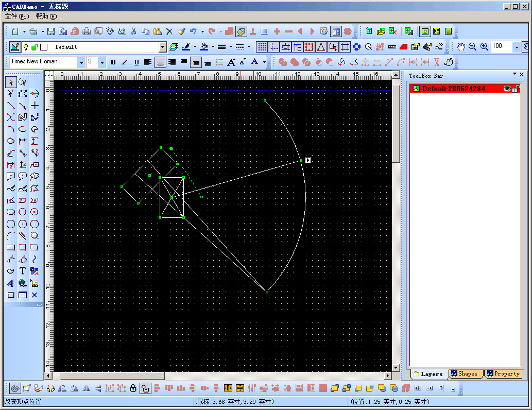Screen dimensions: 532x410
Task: Click the zoom in magnifier
Action: [x=484, y=47]
